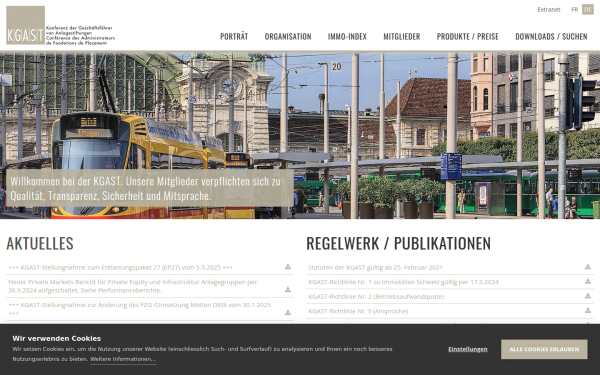Switch language to FR

tap(574, 10)
